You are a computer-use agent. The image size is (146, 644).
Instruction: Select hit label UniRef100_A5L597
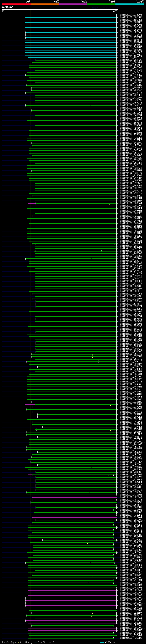131,289
